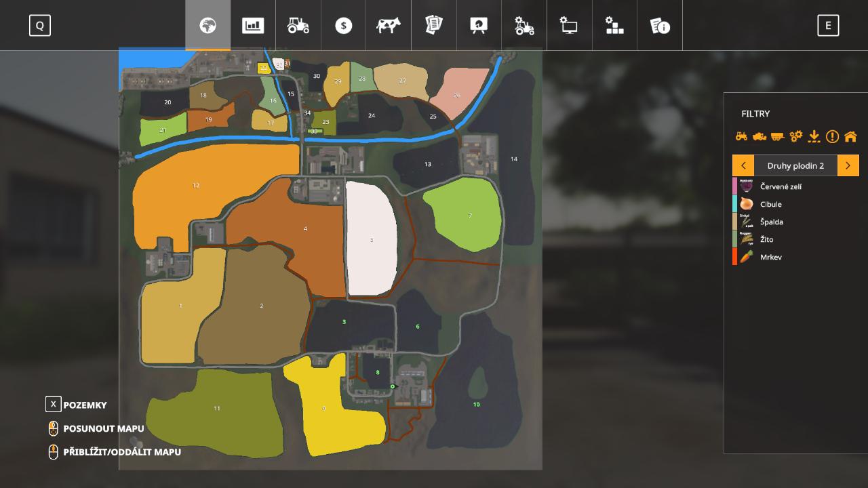Toggle the tractor vehicles map filter
This screenshot has height=488, width=868.
[x=741, y=136]
